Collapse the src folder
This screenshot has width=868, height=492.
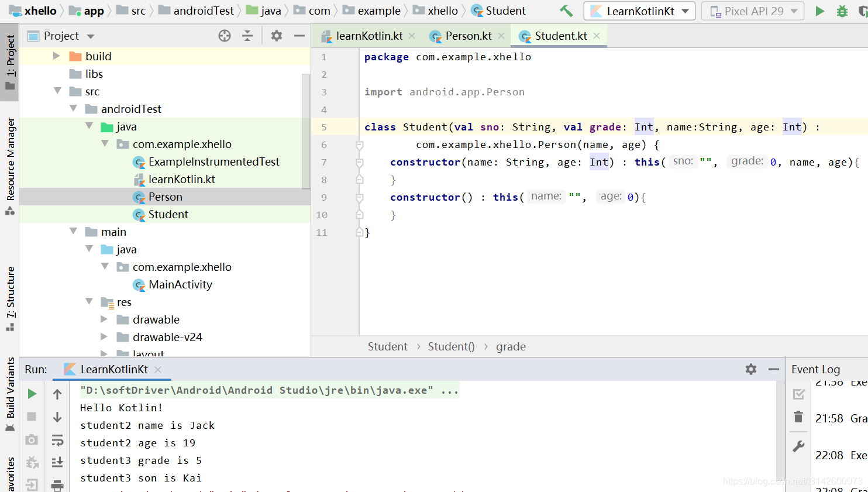tap(57, 91)
